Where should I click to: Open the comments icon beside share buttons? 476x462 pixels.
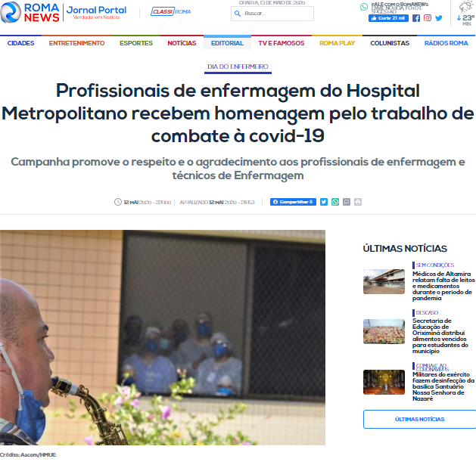coord(347,202)
